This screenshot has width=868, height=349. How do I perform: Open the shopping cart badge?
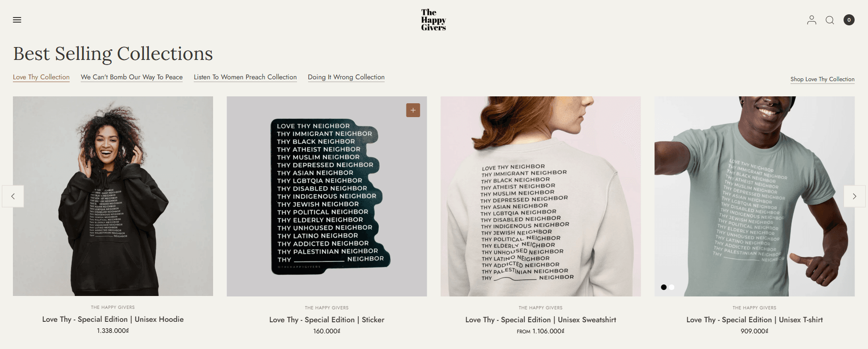(849, 20)
